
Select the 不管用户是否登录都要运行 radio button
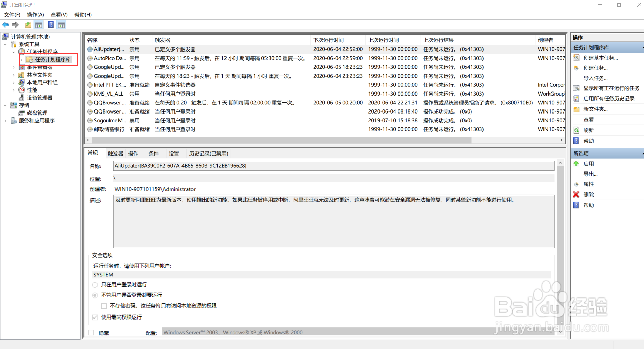(x=95, y=295)
